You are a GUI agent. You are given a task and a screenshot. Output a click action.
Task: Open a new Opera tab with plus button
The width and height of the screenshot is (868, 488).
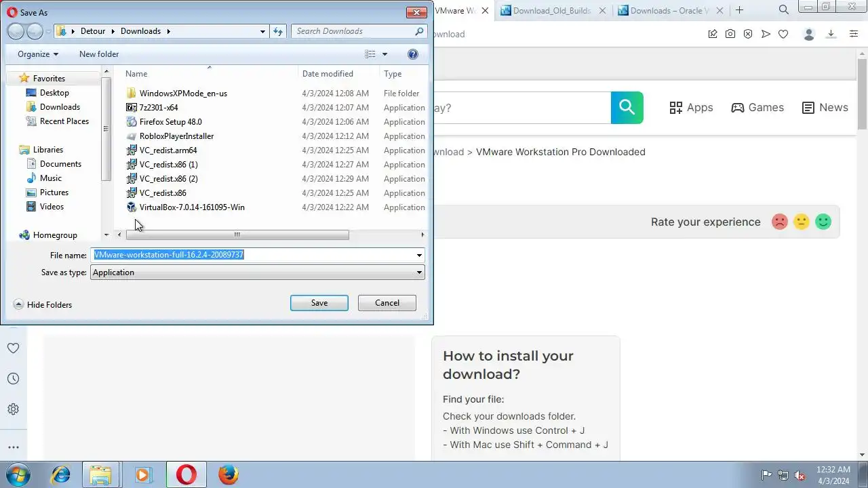coord(739,10)
